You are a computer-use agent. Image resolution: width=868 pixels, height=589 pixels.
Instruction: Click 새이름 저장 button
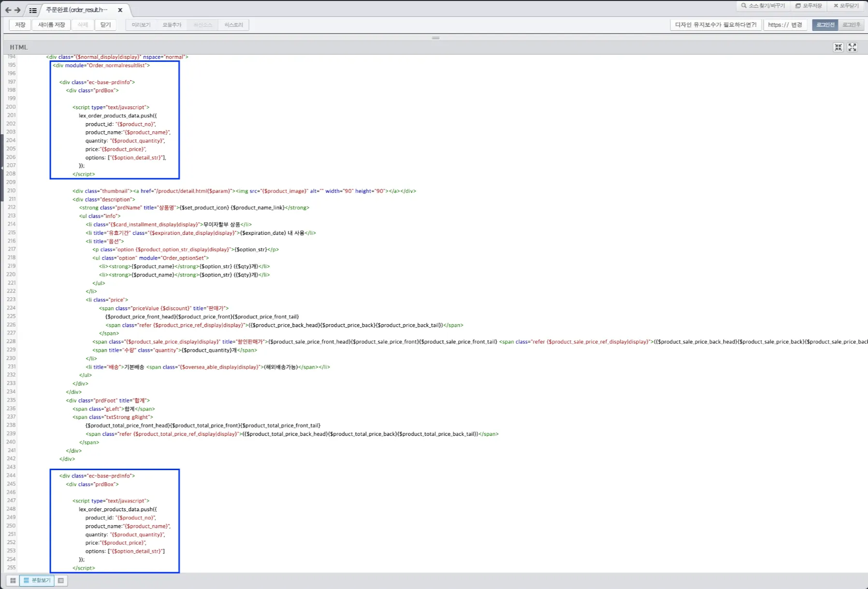point(51,25)
